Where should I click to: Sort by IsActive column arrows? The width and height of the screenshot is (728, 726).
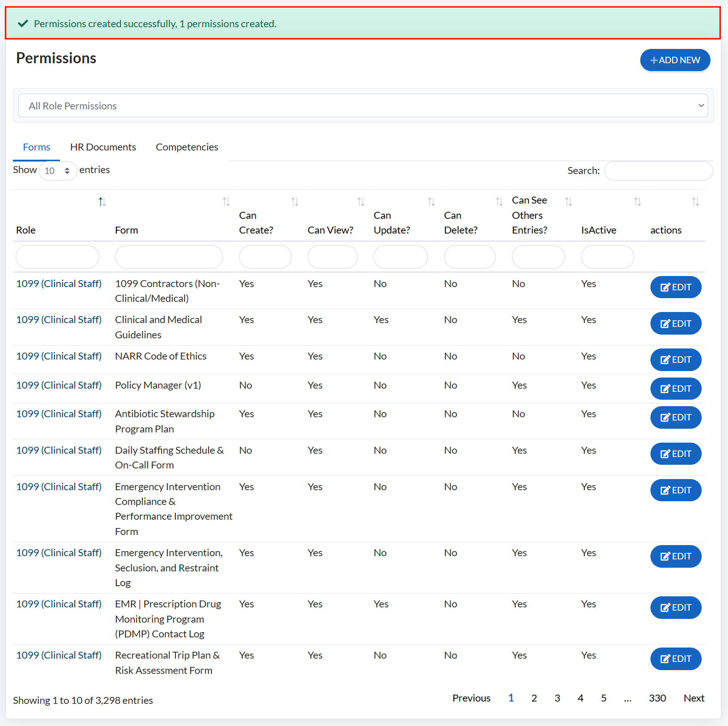[x=637, y=202]
